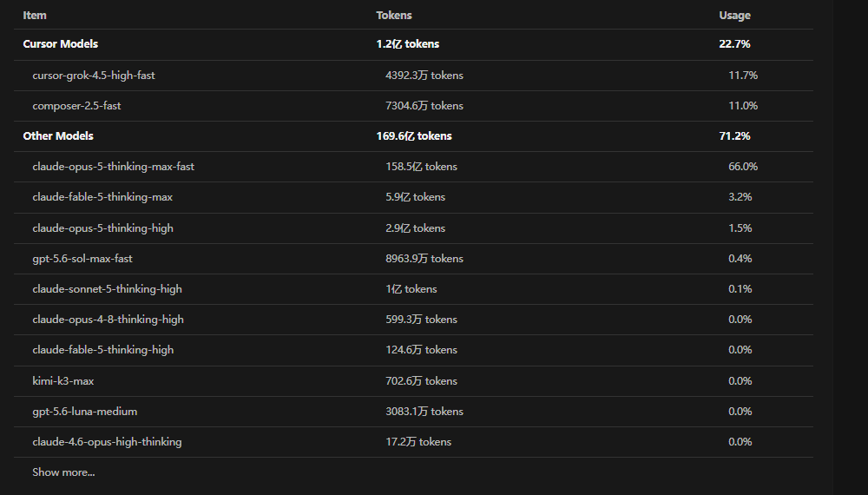Click the '1.2亿 tokens' total value
This screenshot has width=868, height=495.
pyautogui.click(x=408, y=44)
